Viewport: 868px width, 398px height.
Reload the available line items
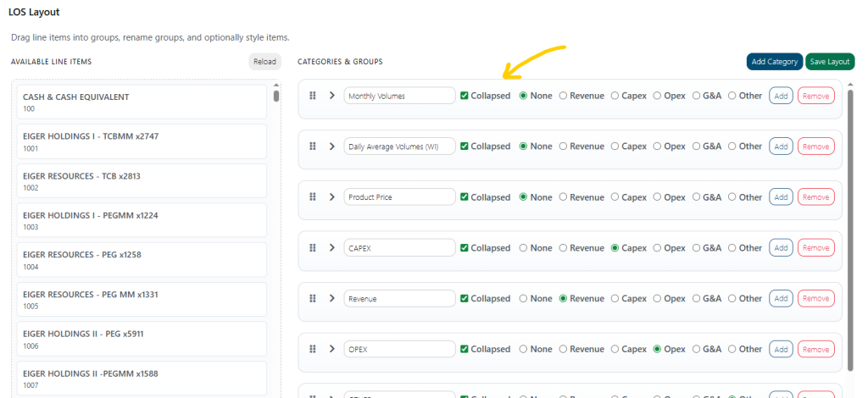point(264,62)
